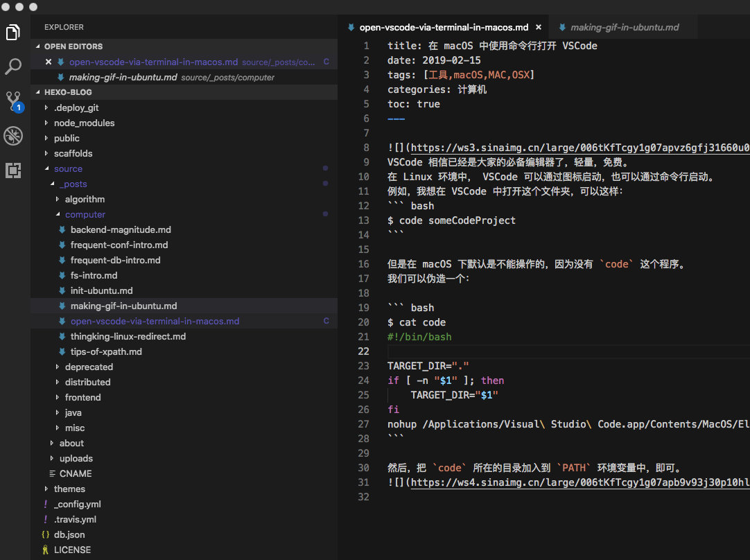Open the Extensions view icon
Viewport: 750px width, 560px height.
pos(13,170)
